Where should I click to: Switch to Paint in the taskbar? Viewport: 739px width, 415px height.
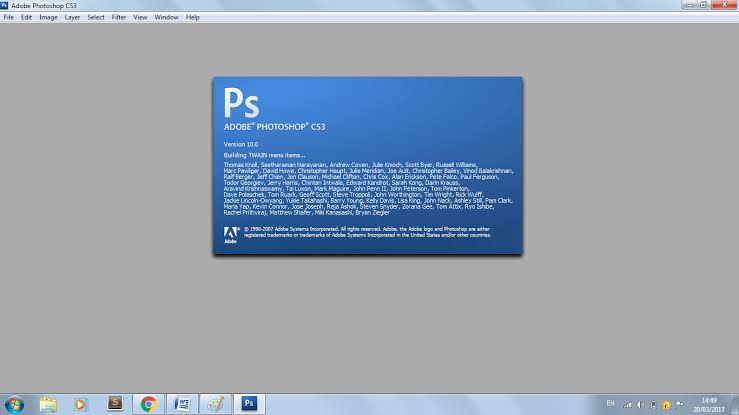coord(216,404)
